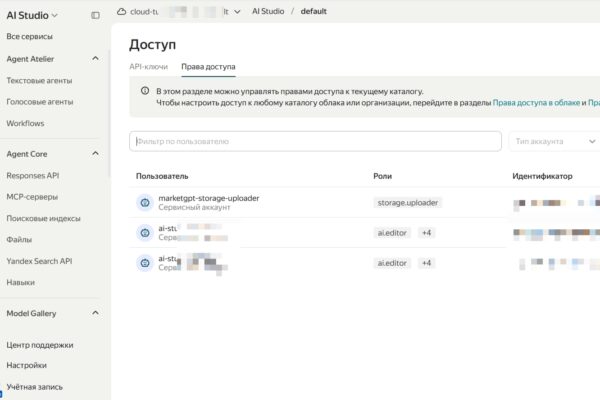Click the info icon in the notice banner

click(x=145, y=91)
